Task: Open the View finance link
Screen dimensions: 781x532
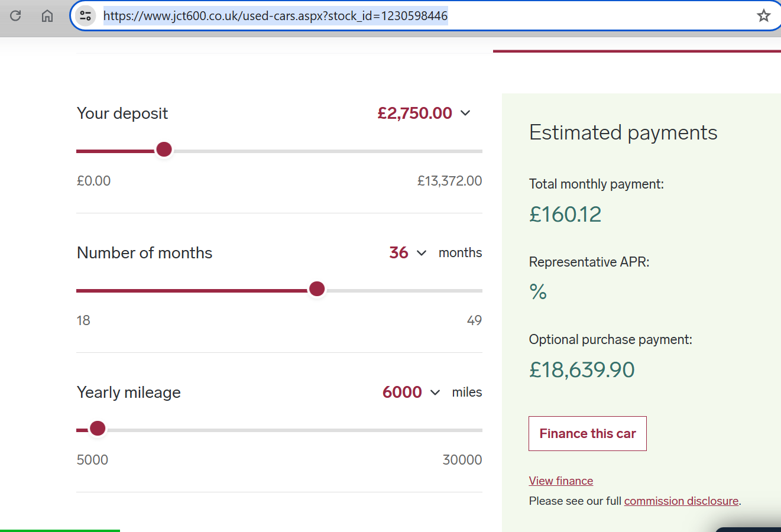Action: [x=560, y=481]
